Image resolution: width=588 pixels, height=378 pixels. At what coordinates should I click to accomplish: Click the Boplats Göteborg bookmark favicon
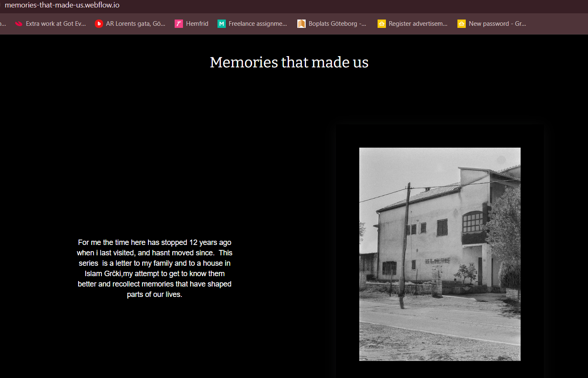301,24
